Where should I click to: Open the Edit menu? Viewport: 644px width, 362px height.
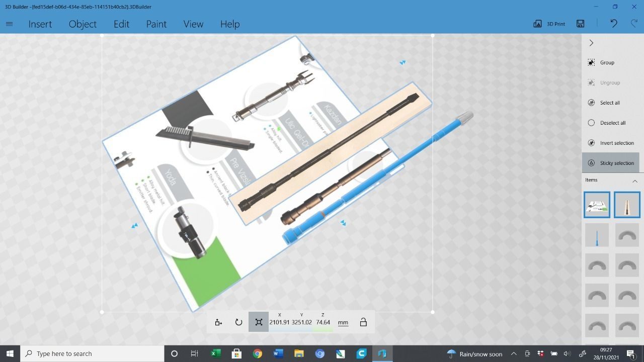click(121, 24)
